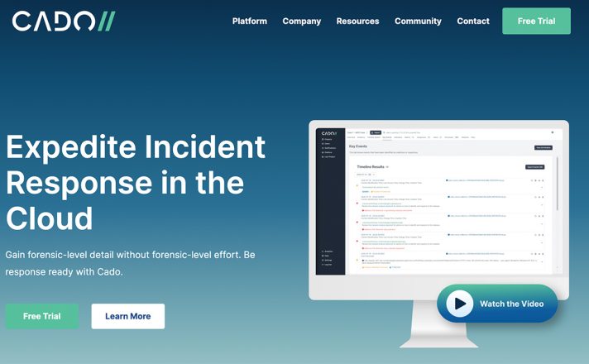The height and width of the screenshot is (364, 589).
Task: Click the headline "Expedite Incident Response in the Cloud"
Action: 136,182
